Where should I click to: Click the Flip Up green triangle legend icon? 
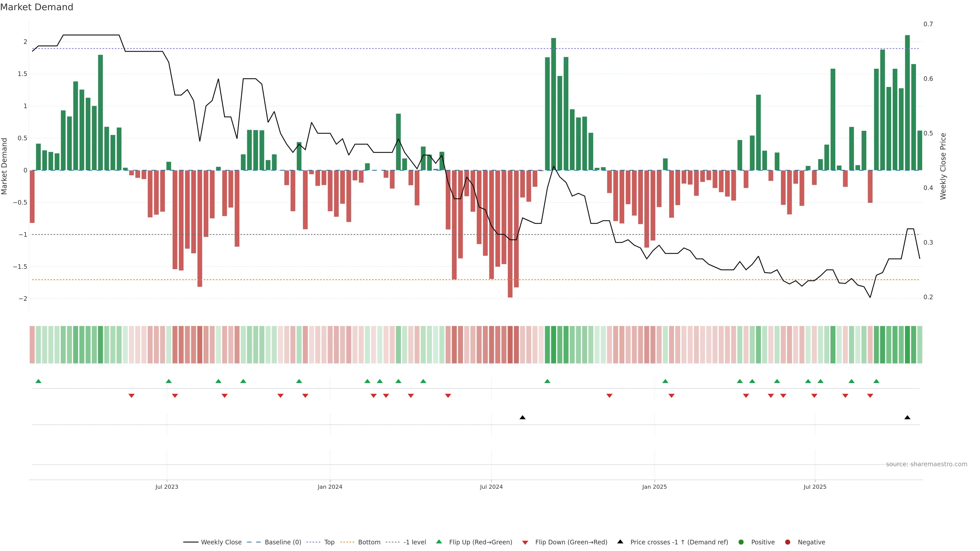click(x=439, y=542)
